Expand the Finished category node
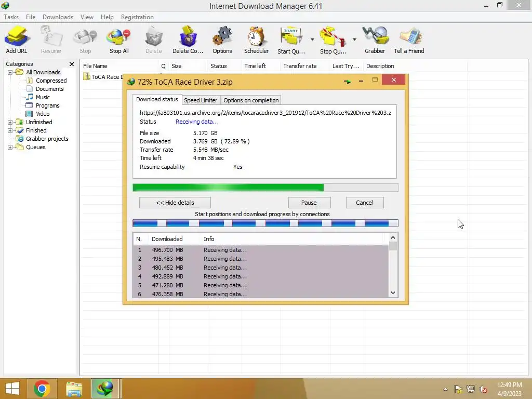Viewport: 532px width, 399px height. click(10, 130)
